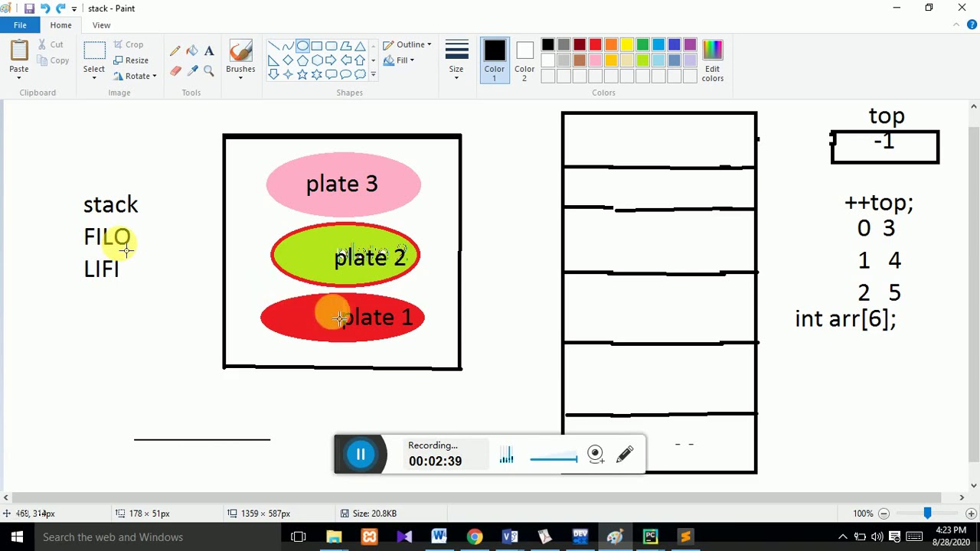The width and height of the screenshot is (980, 551).
Task: Open the shape Fill dropdown
Action: pos(400,60)
